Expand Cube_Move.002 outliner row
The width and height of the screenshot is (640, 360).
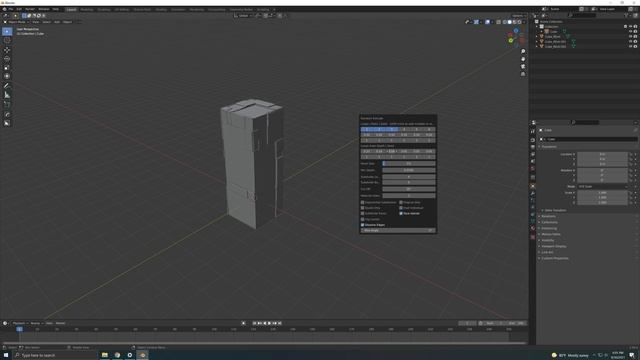537,46
